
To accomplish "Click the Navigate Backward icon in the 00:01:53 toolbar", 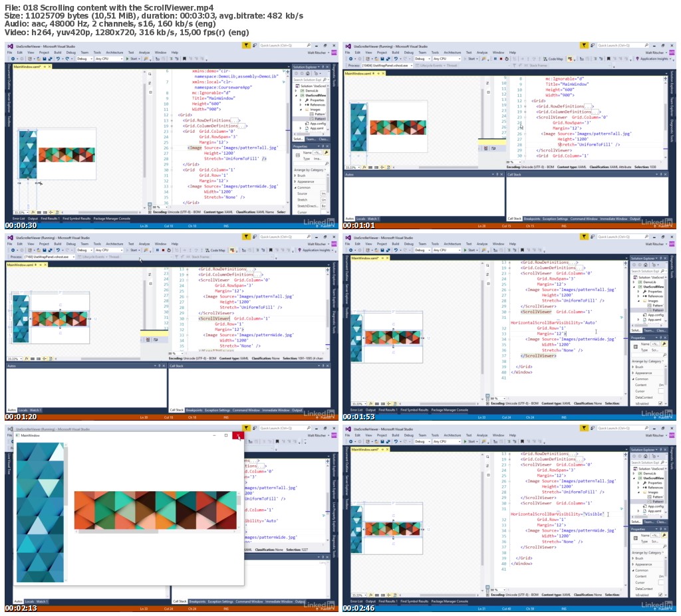I will (x=351, y=250).
